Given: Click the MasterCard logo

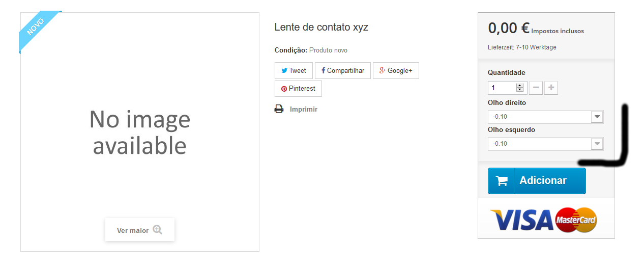Looking at the screenshot, I should tap(576, 220).
